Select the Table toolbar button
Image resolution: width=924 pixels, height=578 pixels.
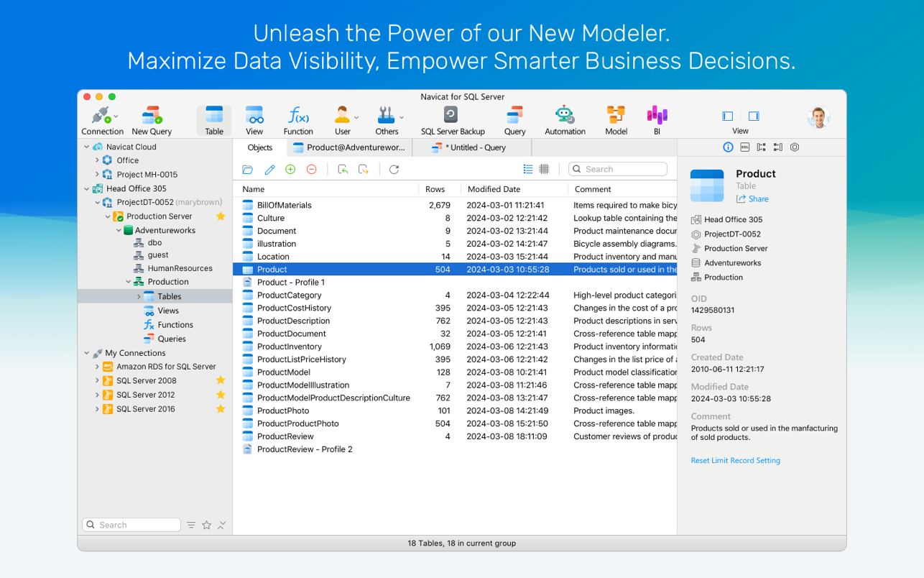point(214,120)
